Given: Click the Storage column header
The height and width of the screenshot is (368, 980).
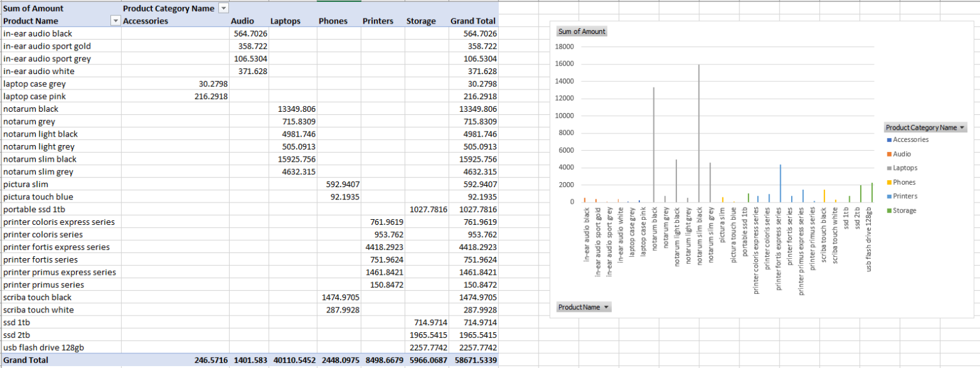Looking at the screenshot, I should point(421,20).
